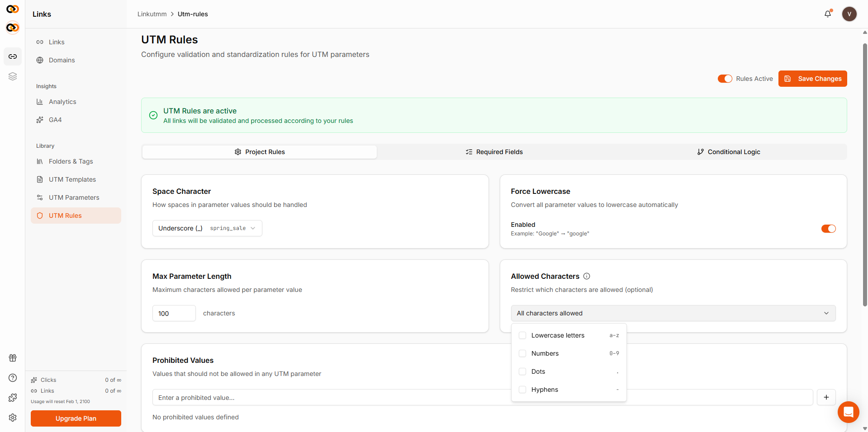Click the Upgrade Plan button
Image resolution: width=868 pixels, height=432 pixels.
click(76, 418)
